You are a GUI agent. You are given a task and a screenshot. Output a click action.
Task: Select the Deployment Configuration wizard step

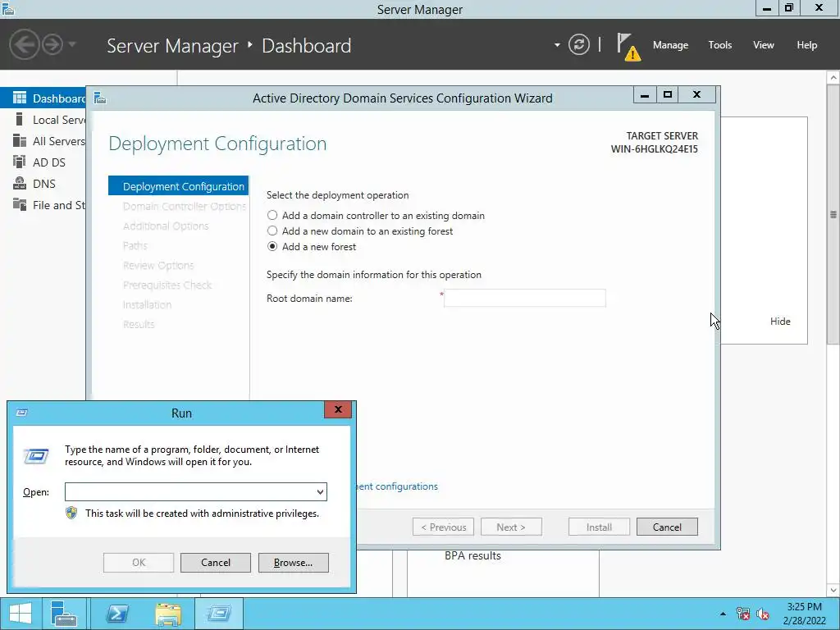[x=178, y=186]
